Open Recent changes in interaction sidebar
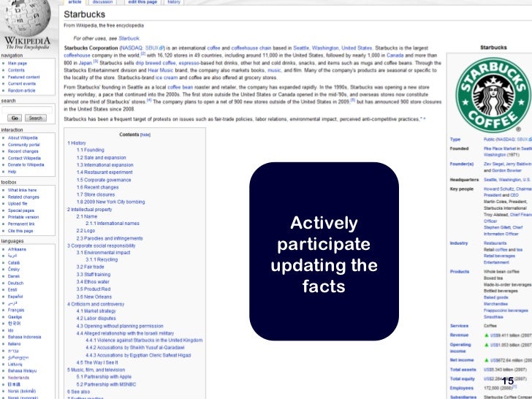532x399 pixels. (23, 151)
